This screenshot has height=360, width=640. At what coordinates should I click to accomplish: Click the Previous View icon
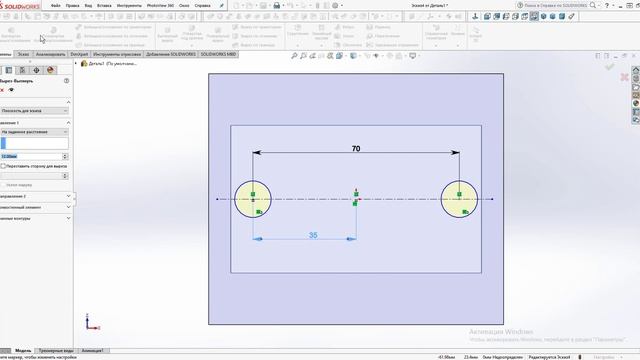[313, 56]
